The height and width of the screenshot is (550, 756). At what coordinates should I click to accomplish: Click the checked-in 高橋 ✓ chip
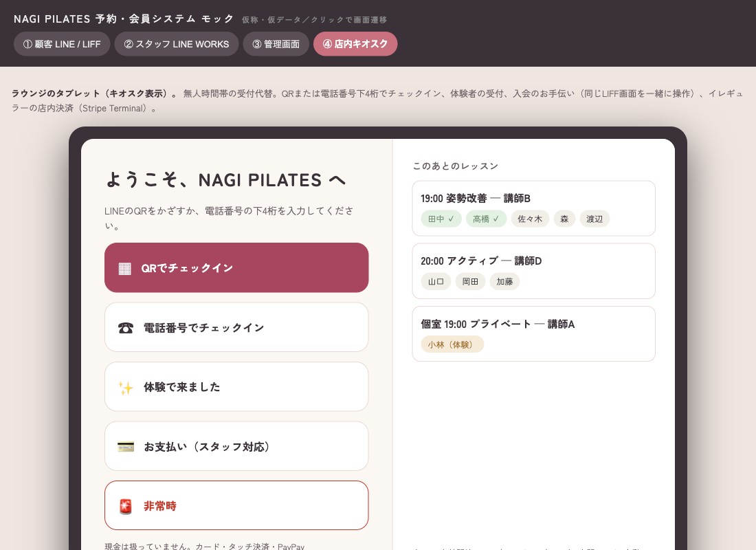[486, 219]
